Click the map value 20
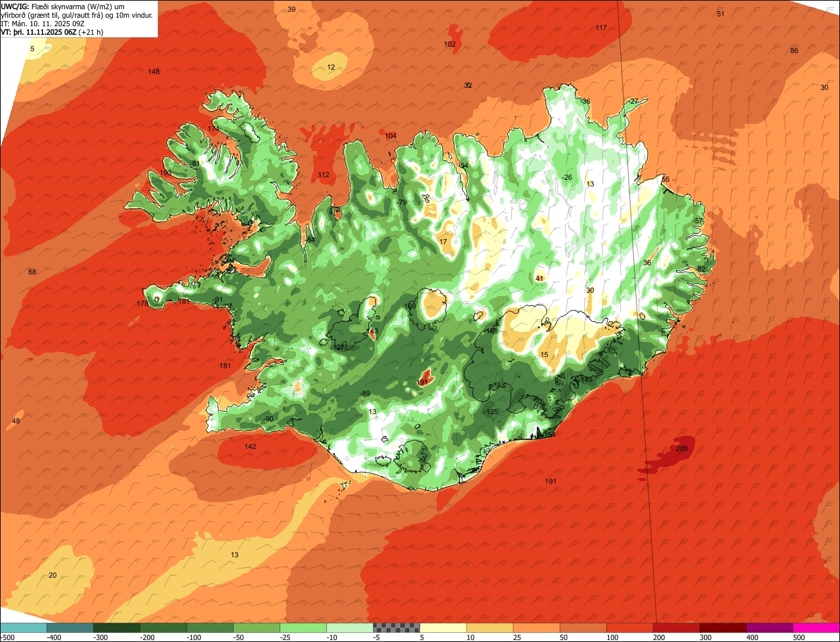This screenshot has height=642, width=840. pyautogui.click(x=52, y=575)
